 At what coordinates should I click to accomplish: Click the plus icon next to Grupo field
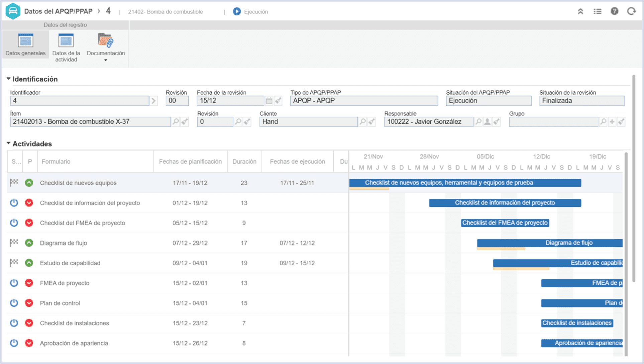612,122
